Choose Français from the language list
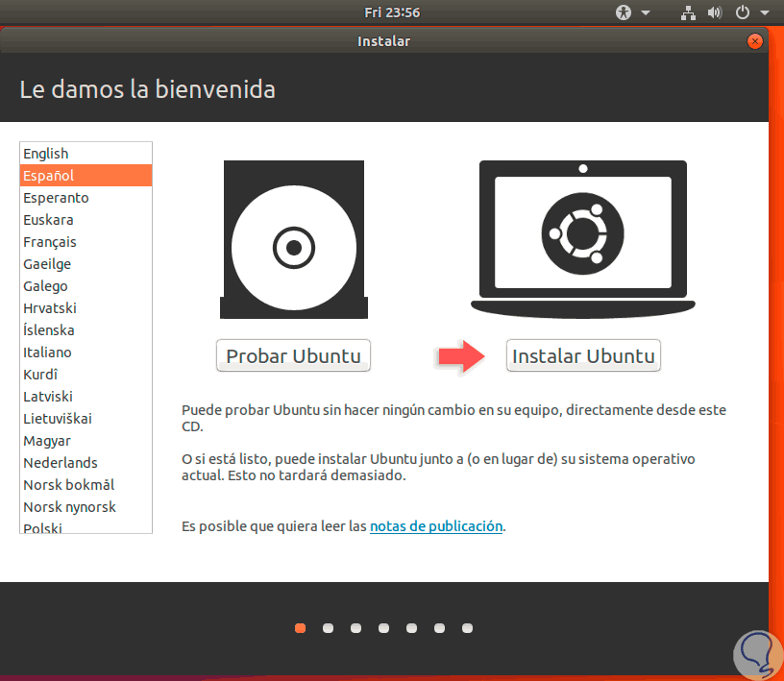The image size is (784, 681). pyautogui.click(x=86, y=242)
